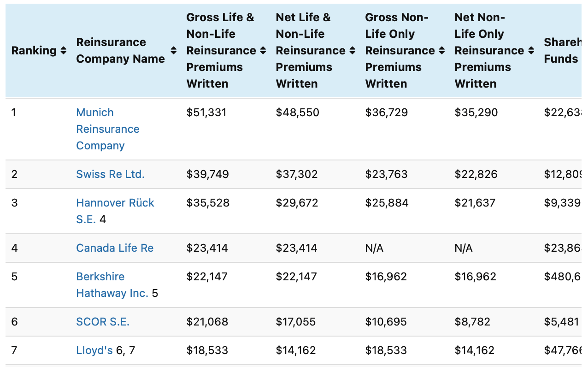Click the N/A gross non-life cell for Canada Life Re
588x367 pixels.
(374, 248)
